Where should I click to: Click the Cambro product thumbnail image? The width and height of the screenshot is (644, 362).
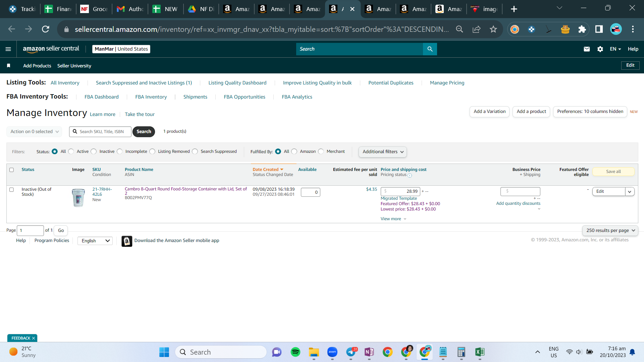point(78,197)
